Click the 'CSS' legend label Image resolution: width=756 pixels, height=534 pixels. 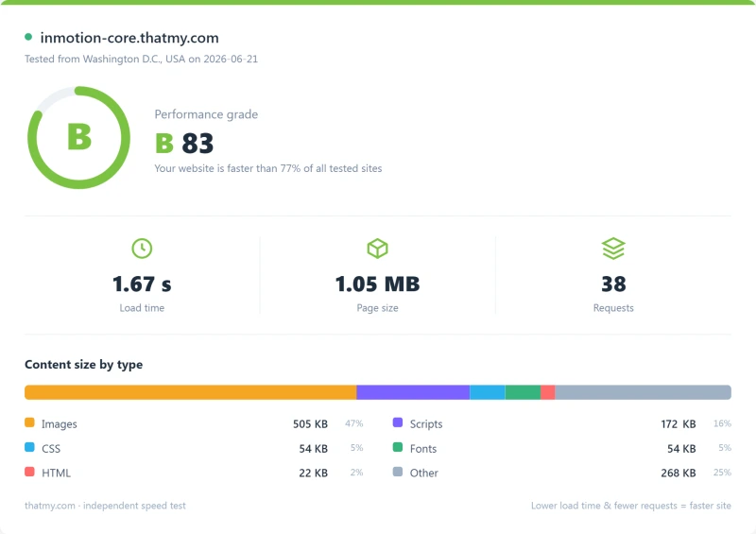pos(51,449)
